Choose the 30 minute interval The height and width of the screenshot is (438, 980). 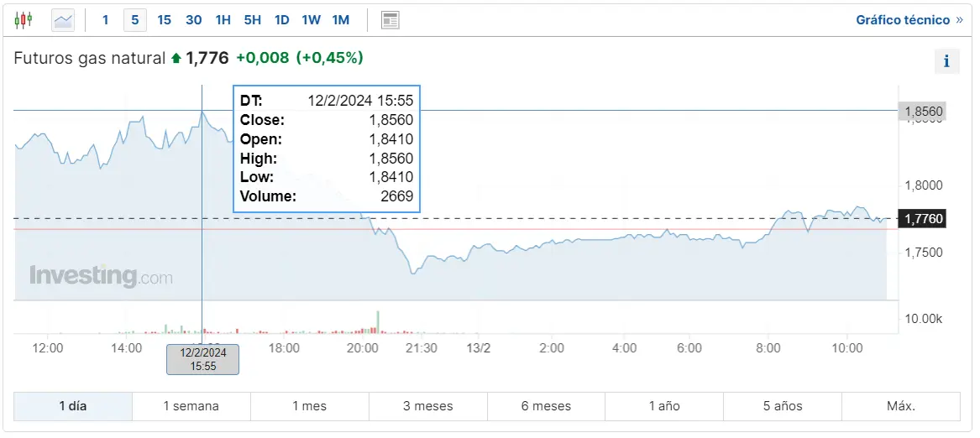[193, 19]
